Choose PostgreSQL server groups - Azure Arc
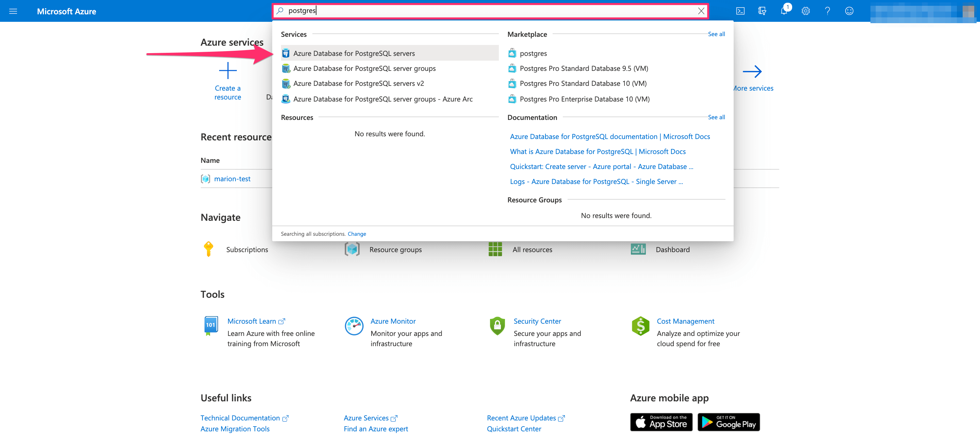This screenshot has height=447, width=980. coord(382,99)
